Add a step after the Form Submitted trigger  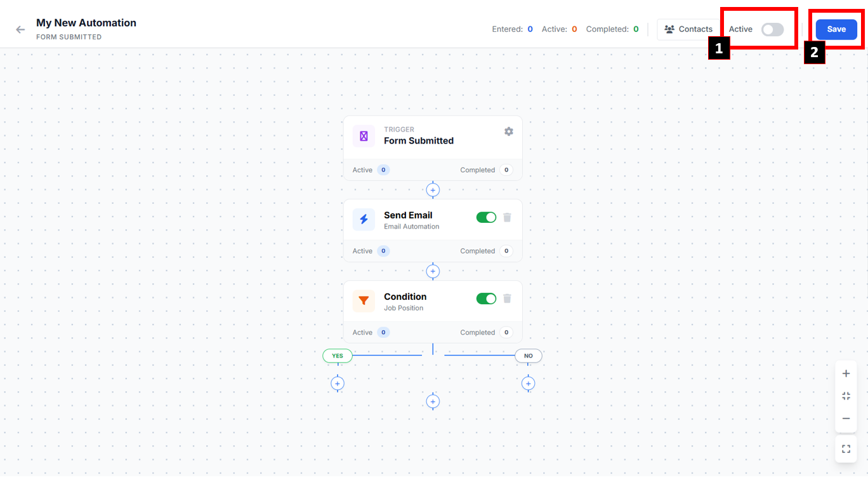click(433, 190)
